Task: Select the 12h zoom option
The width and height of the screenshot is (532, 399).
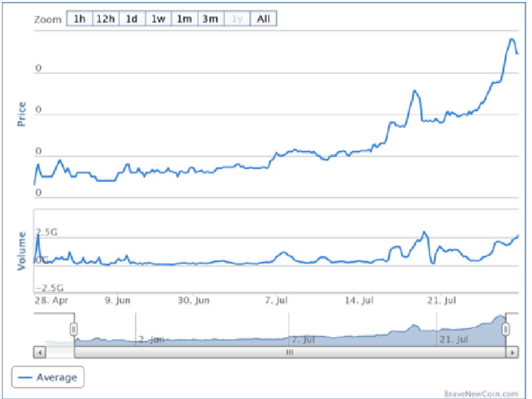Action: [105, 19]
